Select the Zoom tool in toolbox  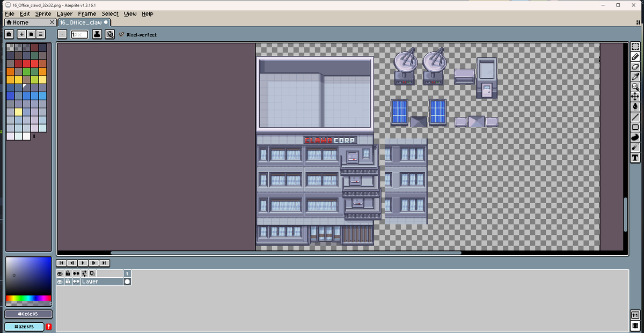635,87
